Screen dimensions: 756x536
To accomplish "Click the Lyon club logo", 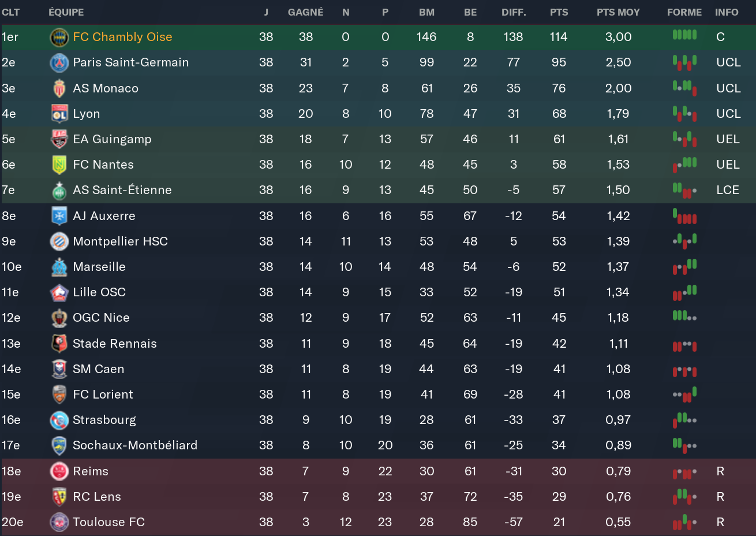I will coord(59,114).
